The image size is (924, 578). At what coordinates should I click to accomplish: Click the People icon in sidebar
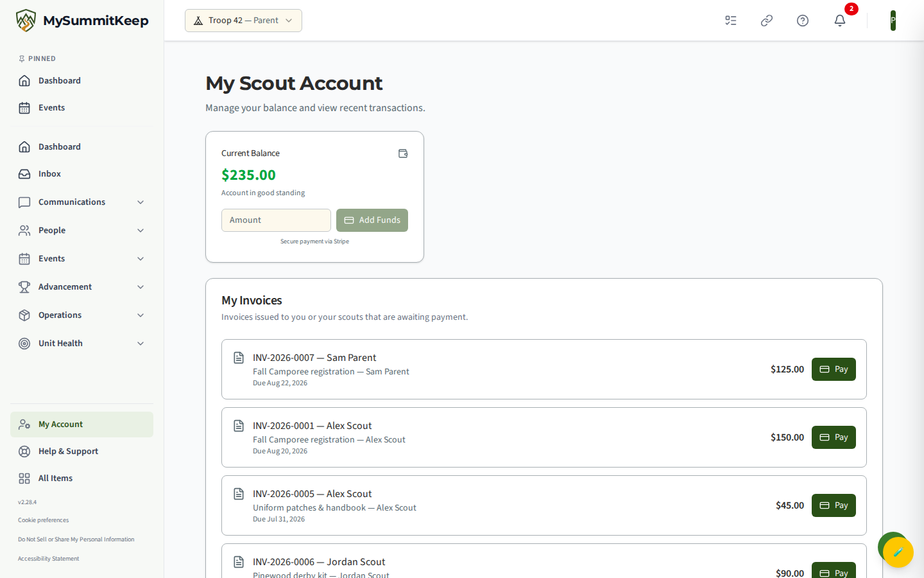(24, 231)
